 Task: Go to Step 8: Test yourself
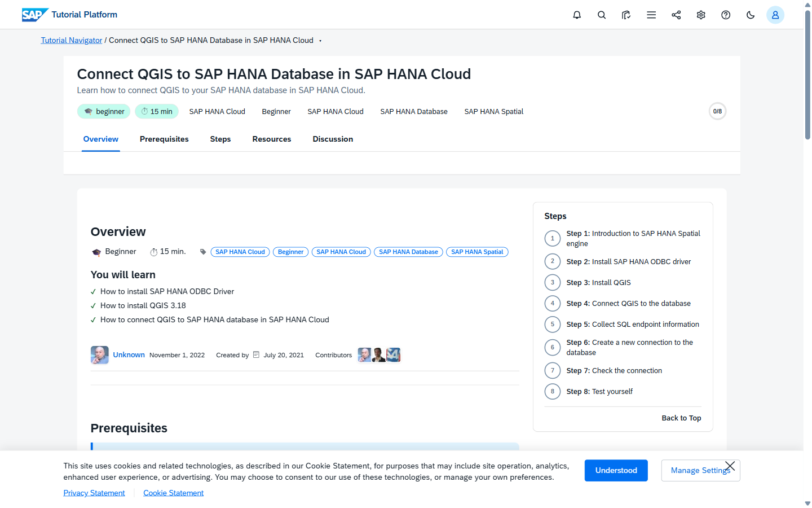[599, 391]
